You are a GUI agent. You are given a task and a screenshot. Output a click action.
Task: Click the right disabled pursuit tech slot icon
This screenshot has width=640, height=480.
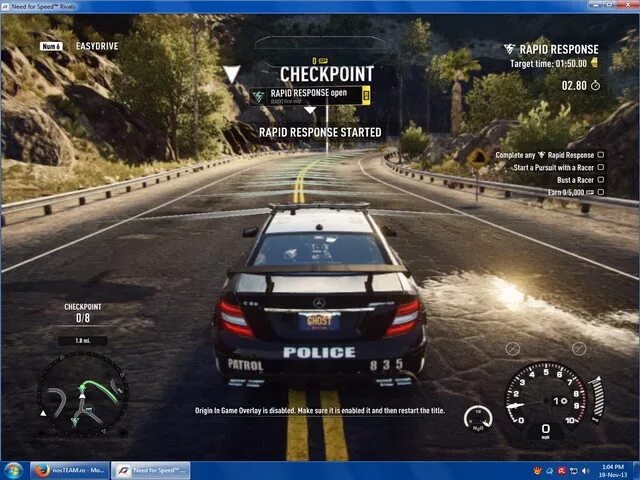[579, 349]
